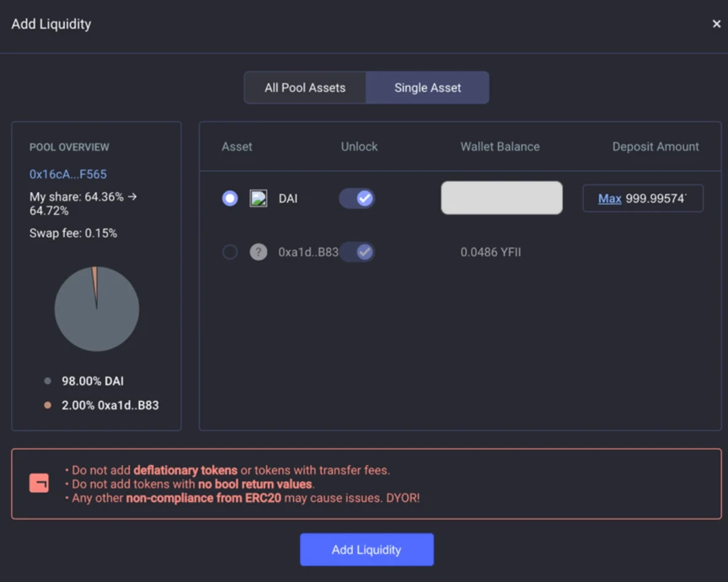Viewport: 728px width, 582px height.
Task: Select the DAI asset radio button
Action: click(x=230, y=198)
